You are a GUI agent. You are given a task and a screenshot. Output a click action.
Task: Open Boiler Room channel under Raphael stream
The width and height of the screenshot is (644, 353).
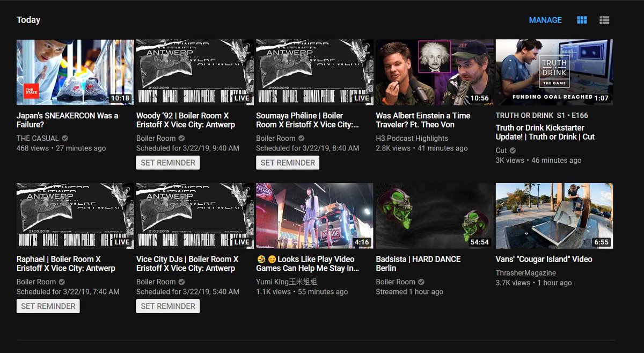36,282
